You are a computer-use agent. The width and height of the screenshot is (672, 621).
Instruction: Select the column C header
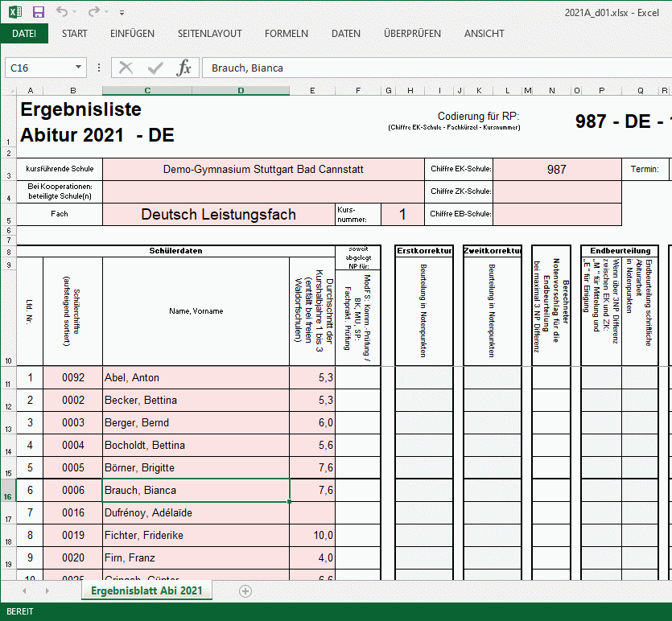pos(147,90)
